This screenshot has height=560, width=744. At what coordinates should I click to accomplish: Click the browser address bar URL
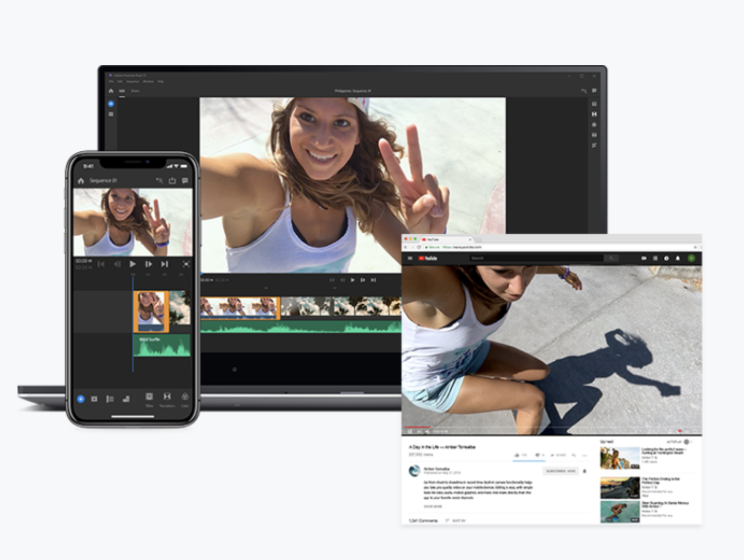462,247
